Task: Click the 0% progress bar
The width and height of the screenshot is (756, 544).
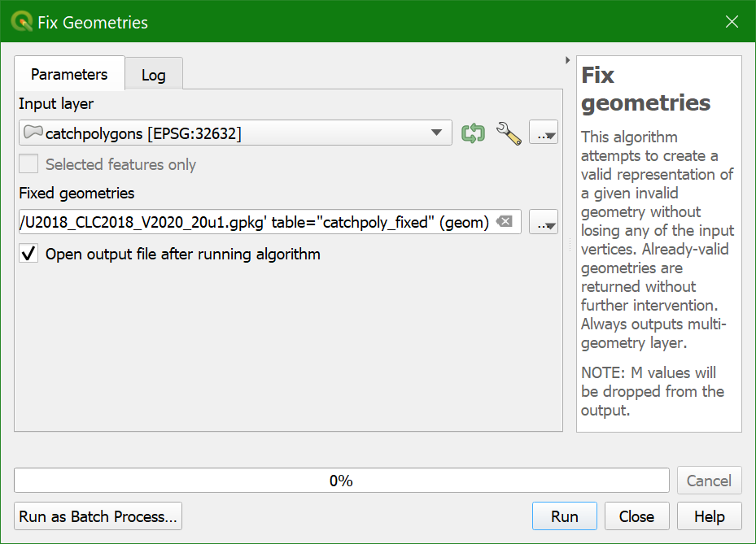Action: tap(341, 481)
